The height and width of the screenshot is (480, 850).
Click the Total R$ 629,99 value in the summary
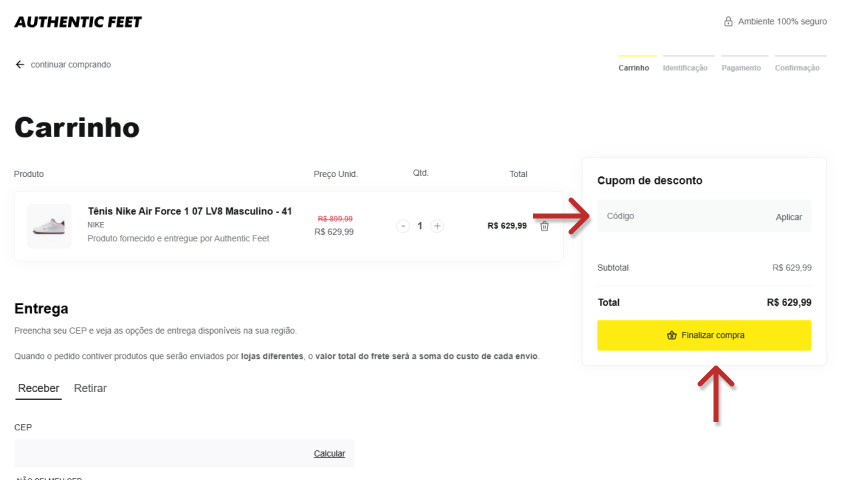789,303
